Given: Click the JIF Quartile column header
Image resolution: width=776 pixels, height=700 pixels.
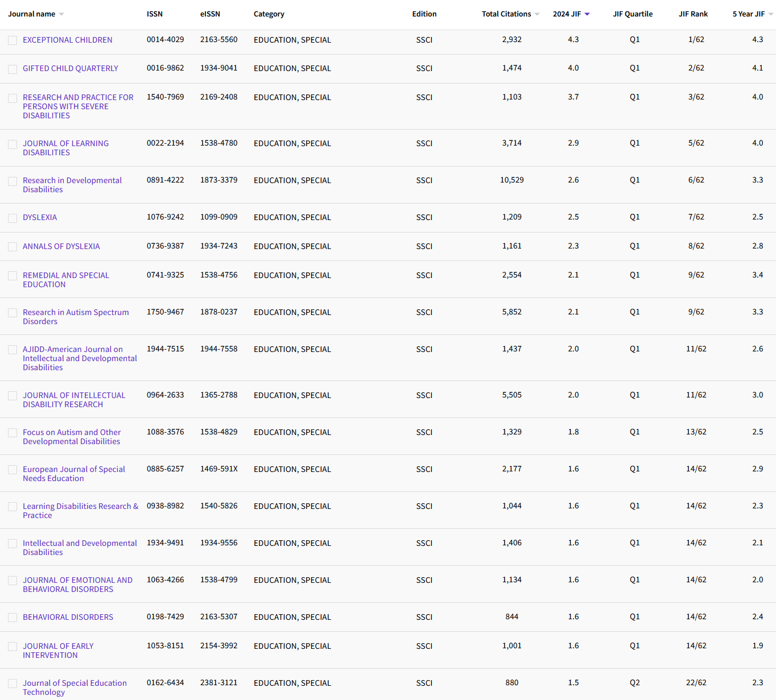Looking at the screenshot, I should (x=633, y=14).
